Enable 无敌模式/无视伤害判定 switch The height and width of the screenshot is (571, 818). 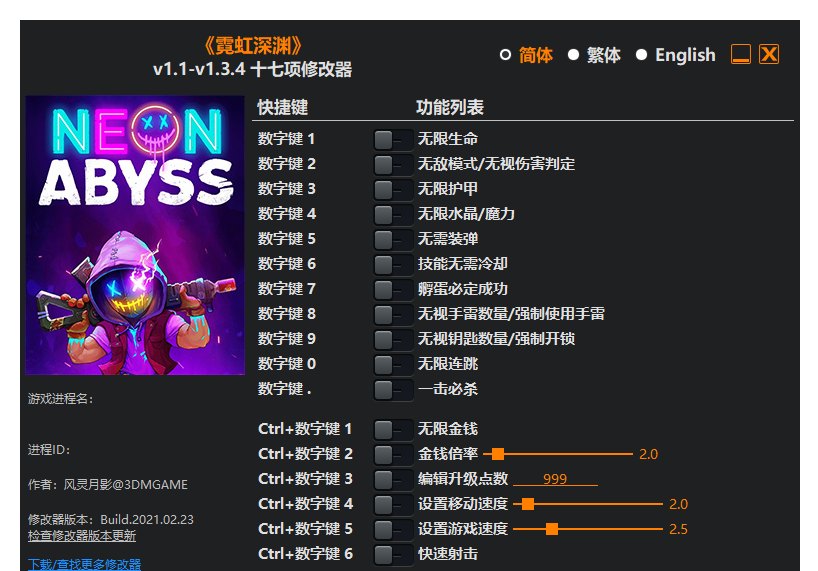tap(393, 164)
